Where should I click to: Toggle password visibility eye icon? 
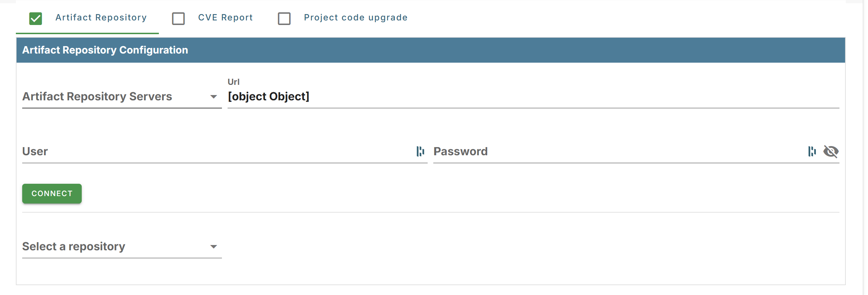pos(831,151)
